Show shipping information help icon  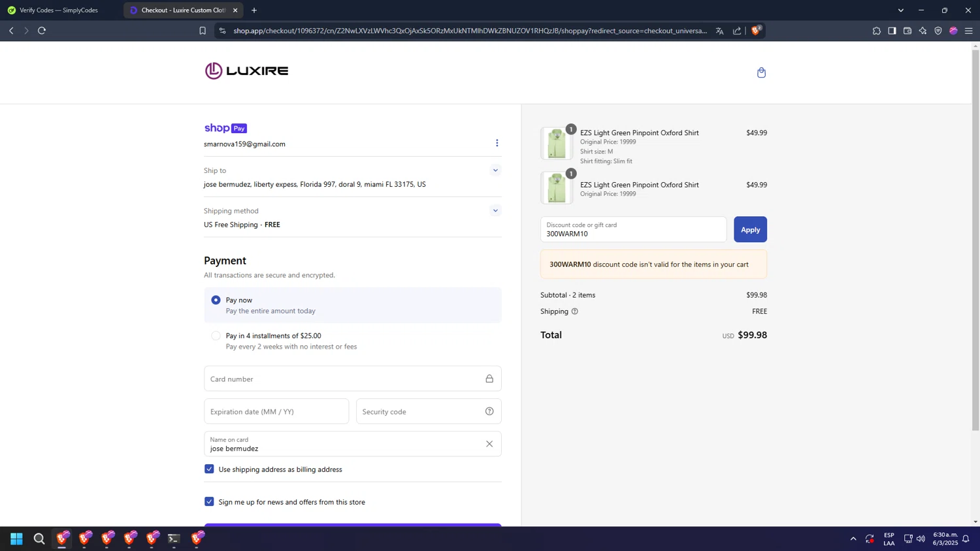point(575,311)
